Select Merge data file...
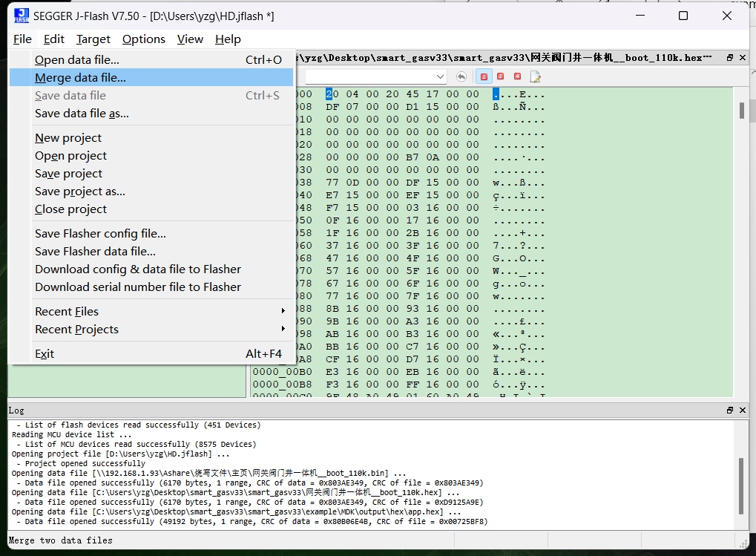This screenshot has height=556, width=756. point(151,78)
